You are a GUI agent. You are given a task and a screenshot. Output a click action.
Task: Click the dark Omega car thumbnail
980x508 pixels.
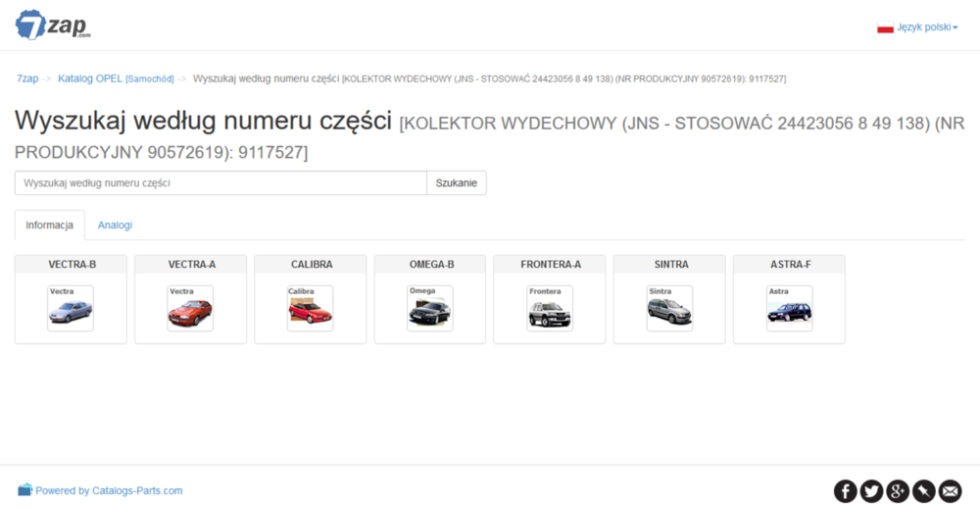point(430,308)
